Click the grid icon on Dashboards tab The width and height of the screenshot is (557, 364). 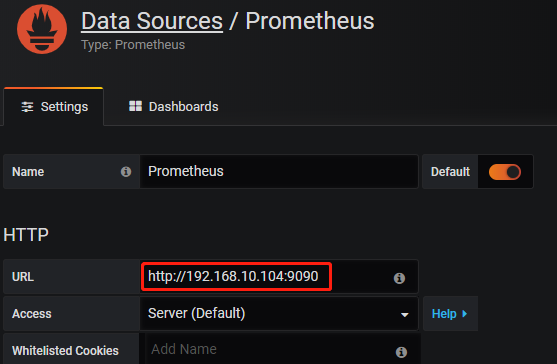(x=135, y=106)
